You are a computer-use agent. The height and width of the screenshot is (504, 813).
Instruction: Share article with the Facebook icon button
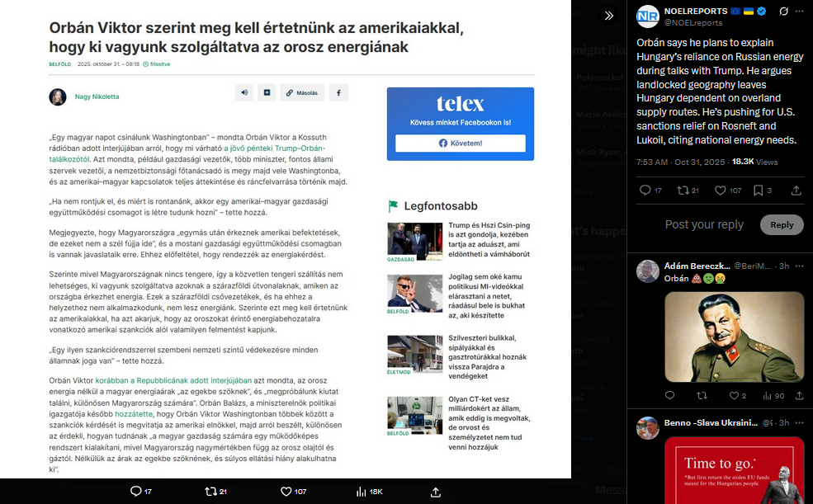coord(338,92)
